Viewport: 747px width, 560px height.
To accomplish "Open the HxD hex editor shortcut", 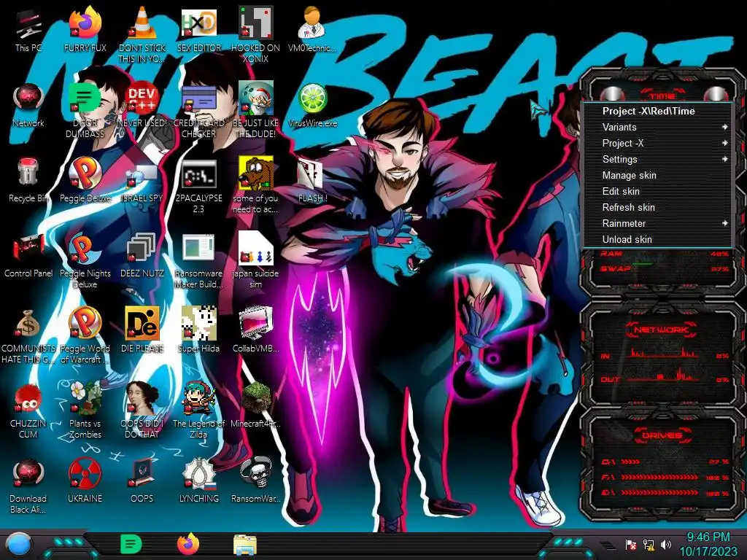I will tap(198, 24).
